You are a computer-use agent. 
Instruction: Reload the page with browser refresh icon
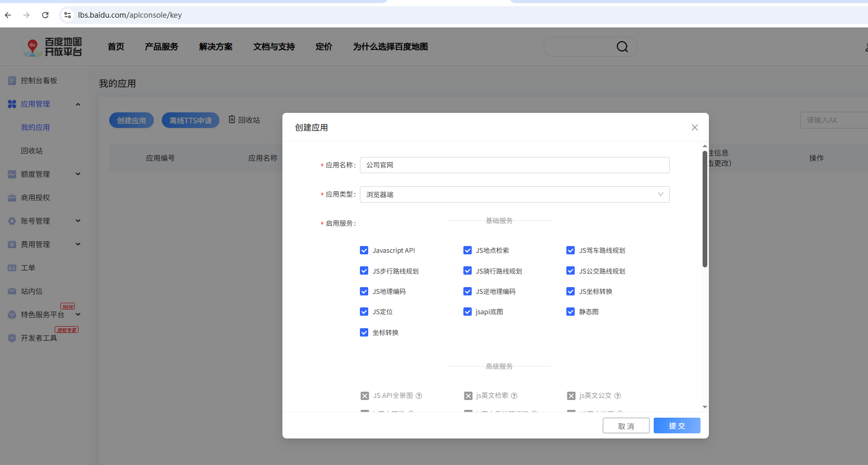(45, 15)
